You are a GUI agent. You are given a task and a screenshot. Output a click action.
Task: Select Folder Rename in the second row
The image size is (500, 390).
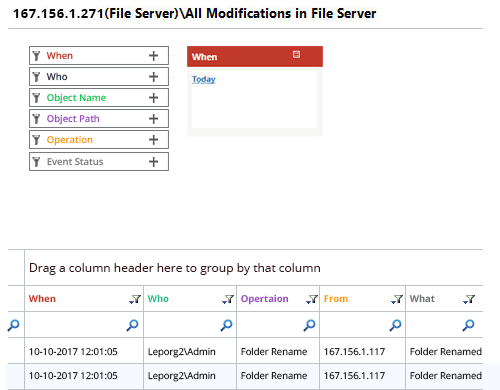click(274, 376)
